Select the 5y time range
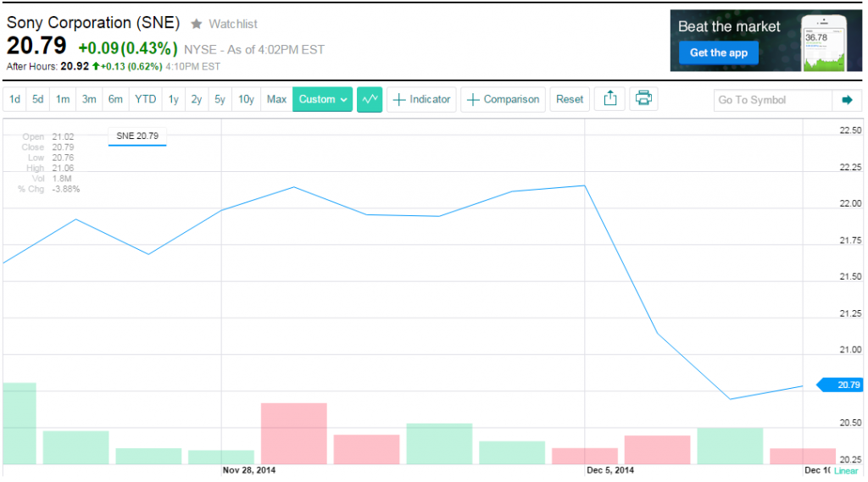 point(220,100)
